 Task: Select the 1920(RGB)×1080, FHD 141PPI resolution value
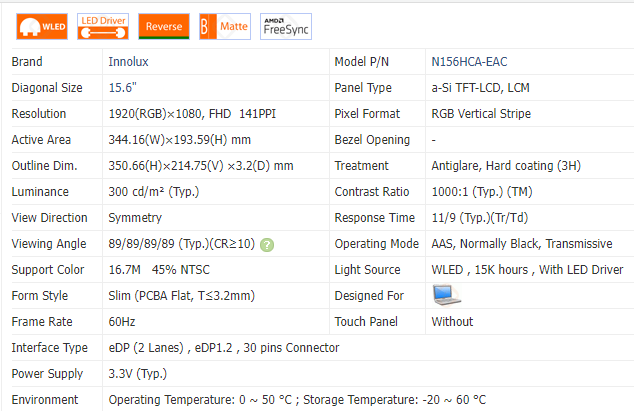pos(192,114)
